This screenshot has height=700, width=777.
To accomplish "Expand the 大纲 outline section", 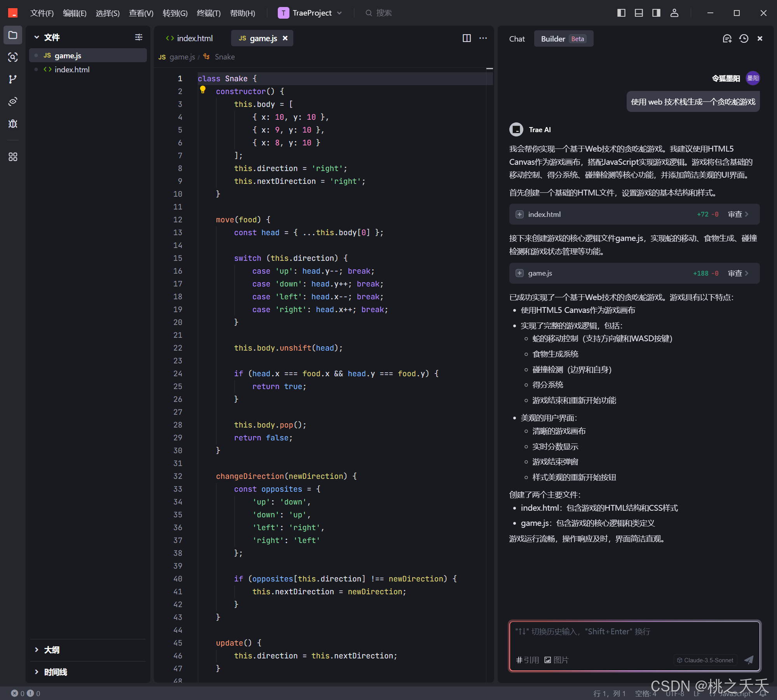I will coord(52,650).
